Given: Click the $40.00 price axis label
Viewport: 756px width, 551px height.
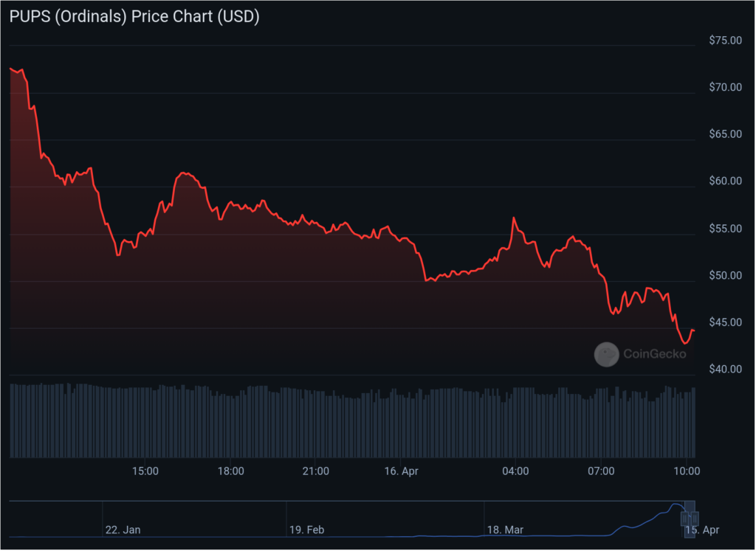Looking at the screenshot, I should pyautogui.click(x=725, y=369).
